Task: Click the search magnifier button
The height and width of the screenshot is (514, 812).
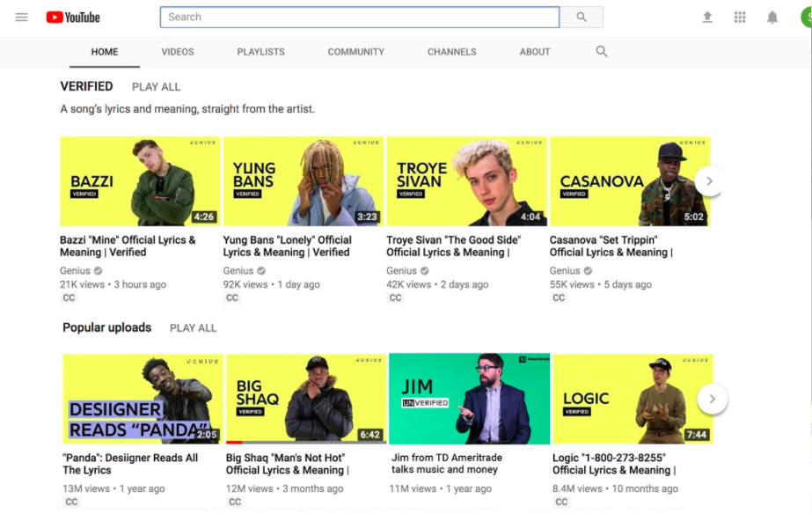Action: click(x=582, y=17)
